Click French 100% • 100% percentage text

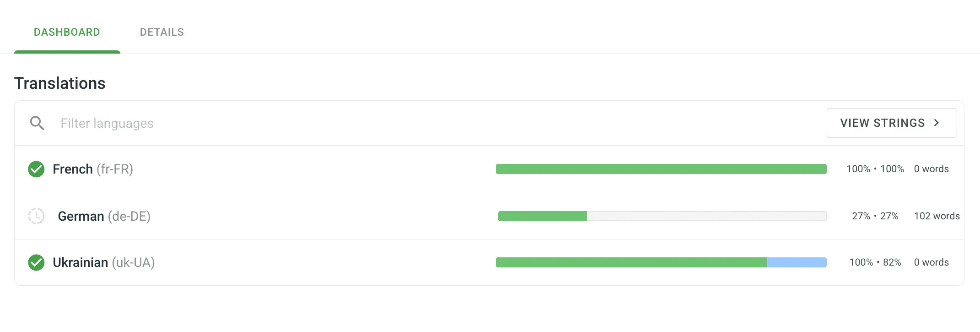point(875,169)
